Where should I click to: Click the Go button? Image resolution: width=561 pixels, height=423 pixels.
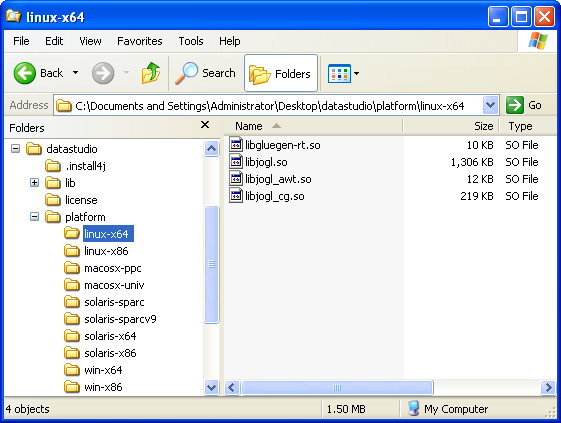click(x=523, y=105)
